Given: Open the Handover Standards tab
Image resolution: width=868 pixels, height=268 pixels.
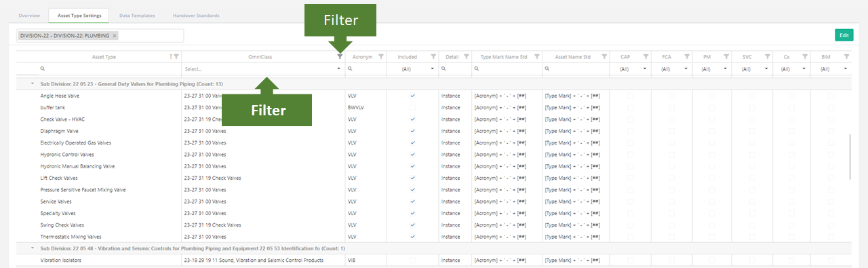Looking at the screenshot, I should (196, 15).
